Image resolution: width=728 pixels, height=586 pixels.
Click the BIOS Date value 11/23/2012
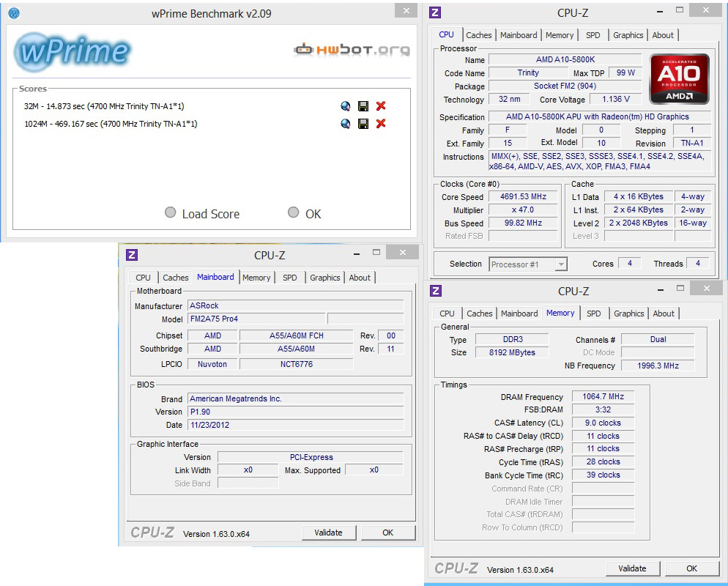click(295, 425)
